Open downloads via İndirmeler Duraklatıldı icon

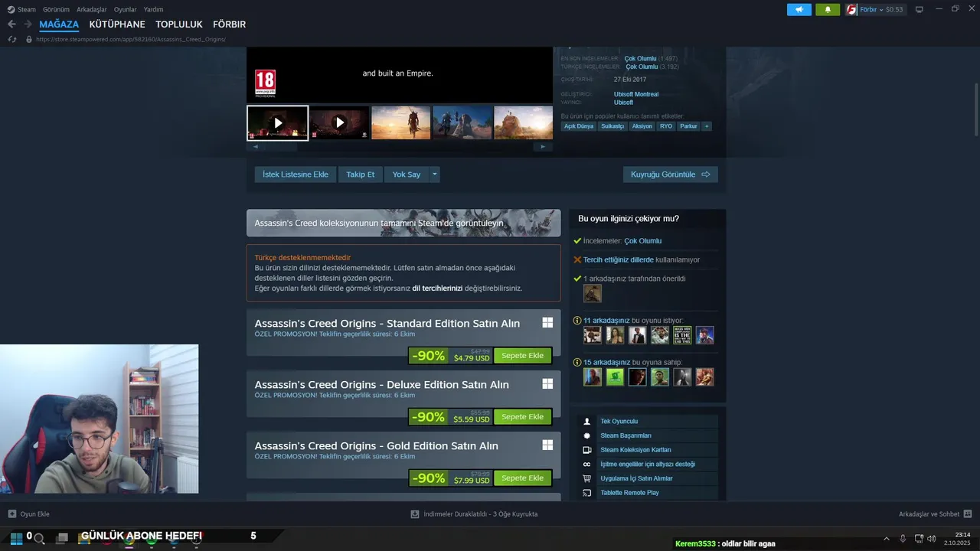coord(415,514)
